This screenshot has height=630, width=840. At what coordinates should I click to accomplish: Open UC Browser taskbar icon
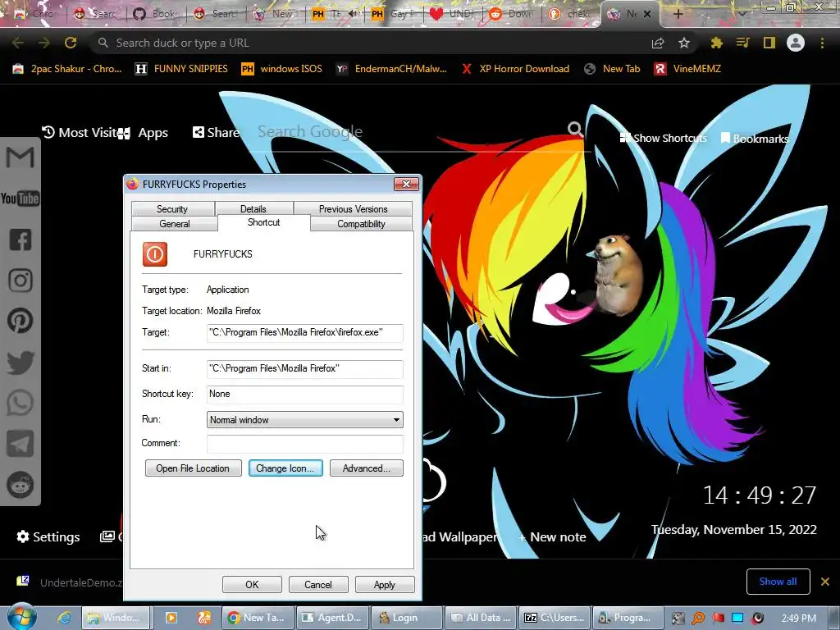coord(204,618)
